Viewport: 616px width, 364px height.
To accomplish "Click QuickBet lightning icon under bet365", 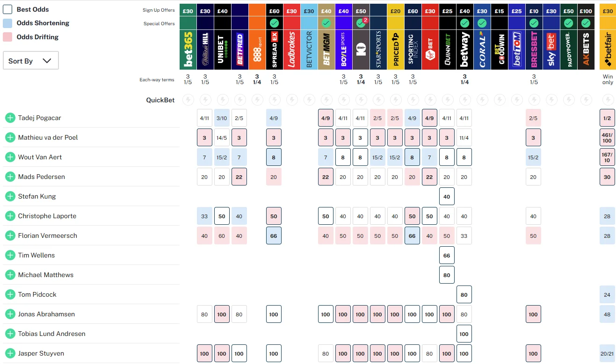I will (x=188, y=100).
